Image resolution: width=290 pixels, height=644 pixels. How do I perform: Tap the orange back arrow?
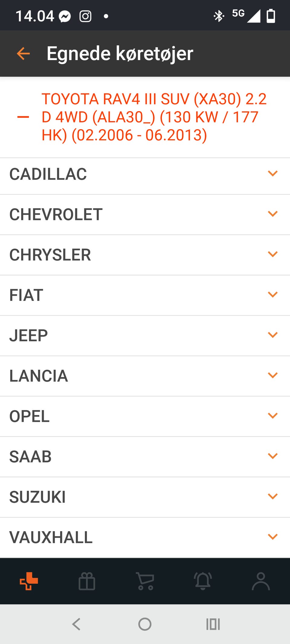23,54
